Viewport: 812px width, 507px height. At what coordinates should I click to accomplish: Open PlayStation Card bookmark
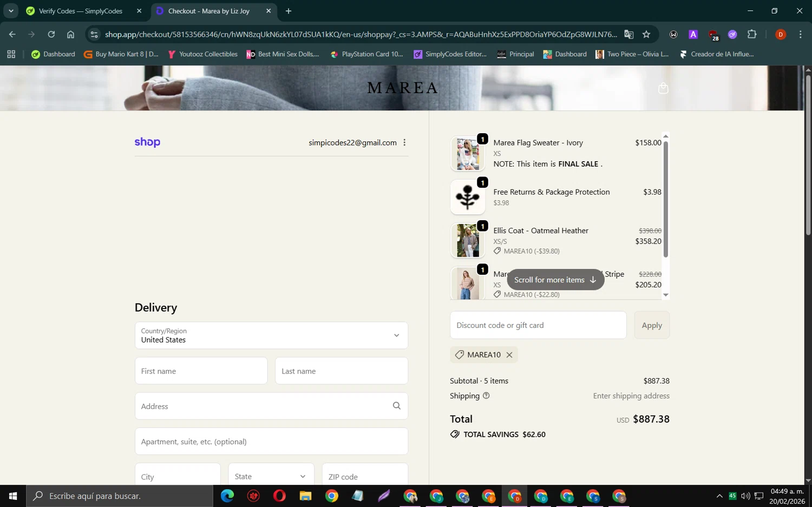pyautogui.click(x=367, y=54)
